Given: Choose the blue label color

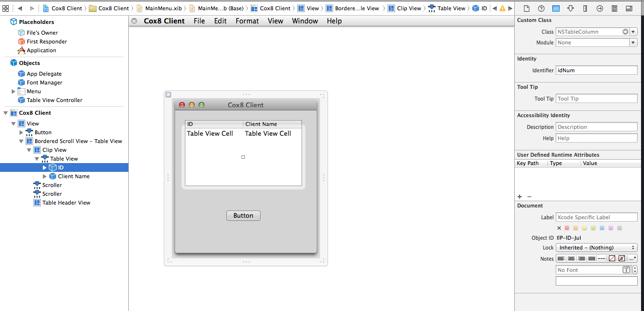Looking at the screenshot, I should click(x=602, y=228).
